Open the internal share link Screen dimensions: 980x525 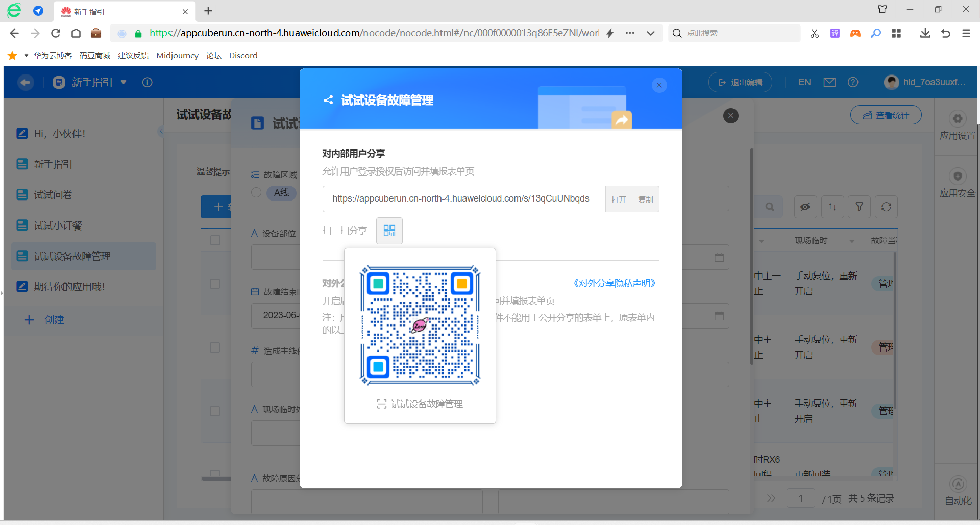tap(619, 199)
